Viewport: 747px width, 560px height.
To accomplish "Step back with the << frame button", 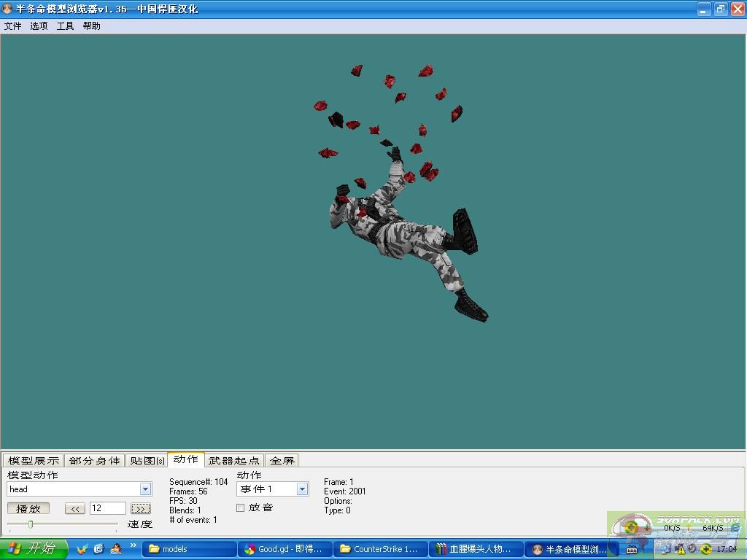I will click(75, 508).
